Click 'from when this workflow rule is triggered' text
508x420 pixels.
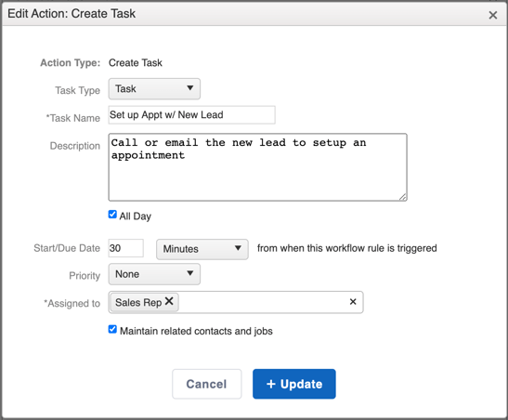tap(347, 248)
